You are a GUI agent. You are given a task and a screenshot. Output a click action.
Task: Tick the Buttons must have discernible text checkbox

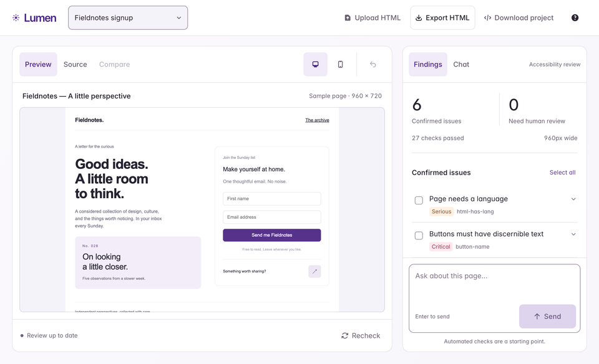click(419, 236)
